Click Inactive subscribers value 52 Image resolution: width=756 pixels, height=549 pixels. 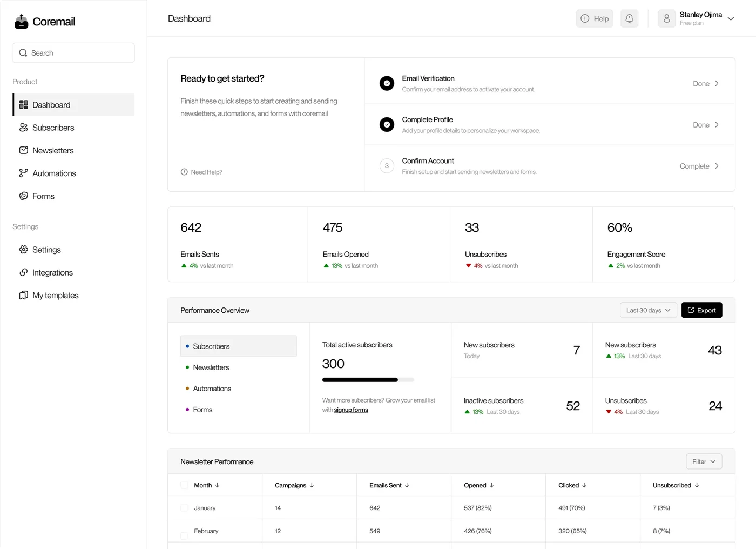(x=573, y=406)
